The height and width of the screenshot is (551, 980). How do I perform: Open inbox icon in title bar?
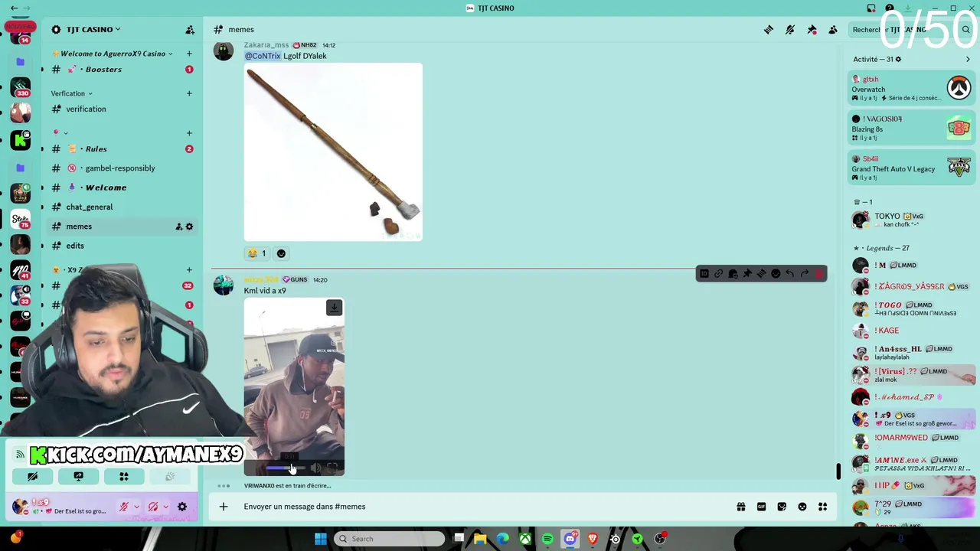(871, 8)
